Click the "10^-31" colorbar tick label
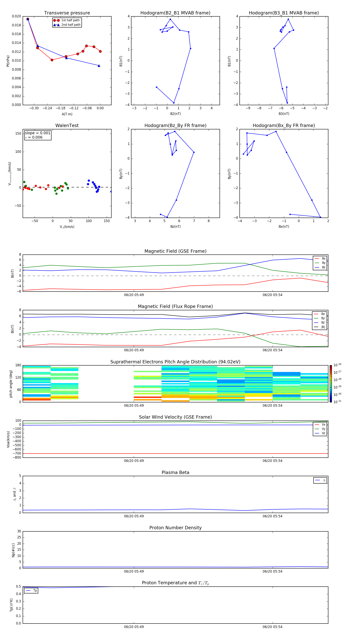This screenshot has width=351, height=644. pyautogui.click(x=337, y=402)
